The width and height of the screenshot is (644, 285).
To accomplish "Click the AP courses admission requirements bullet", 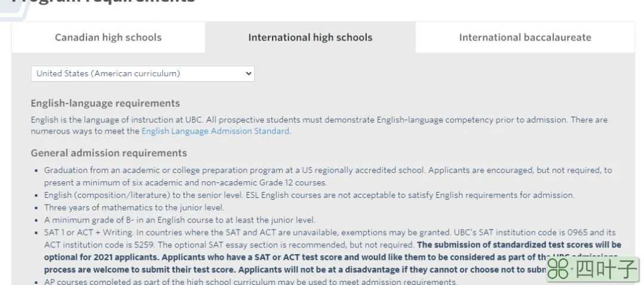I will click(250, 281).
